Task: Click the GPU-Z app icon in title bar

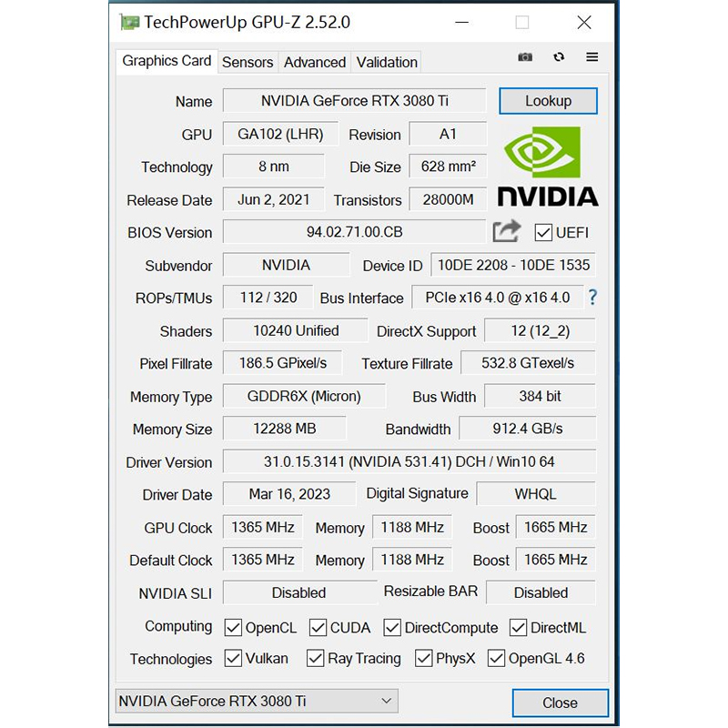Action: tap(129, 22)
